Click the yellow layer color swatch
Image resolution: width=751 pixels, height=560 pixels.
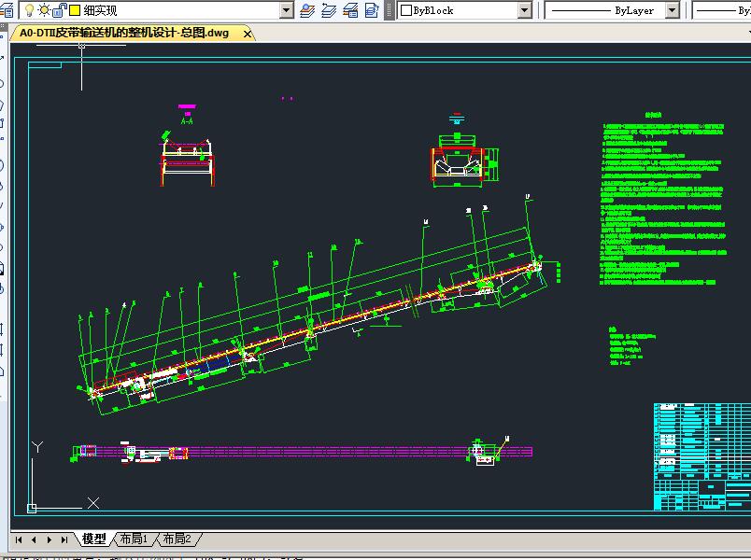coord(75,10)
